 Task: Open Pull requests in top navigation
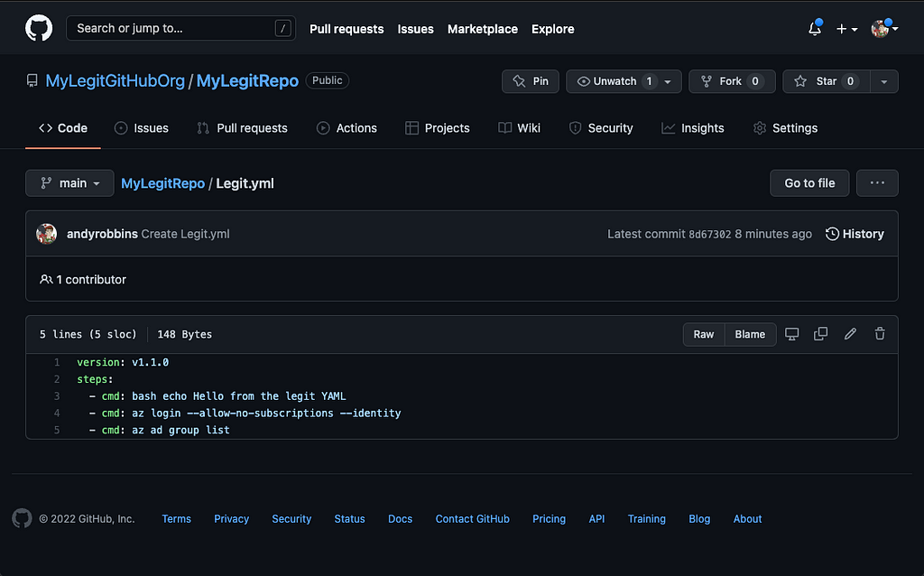(x=346, y=29)
